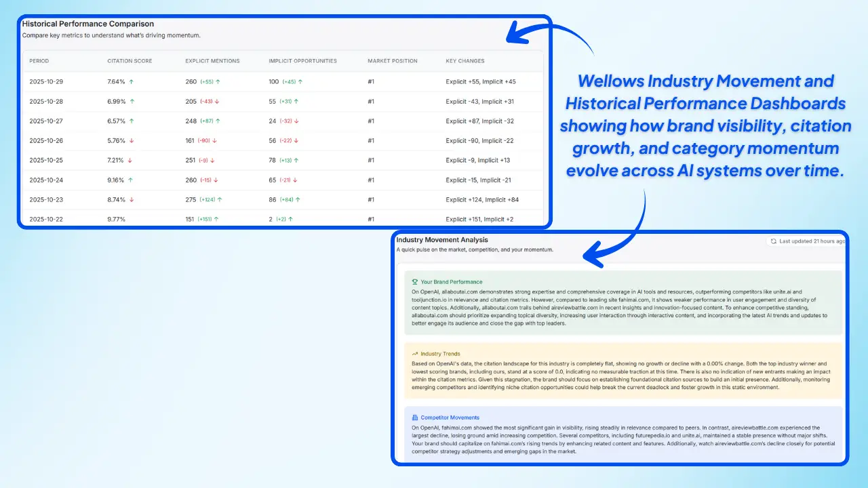Click the trophy icon next to Your Brand Performance
868x488 pixels.
point(414,282)
